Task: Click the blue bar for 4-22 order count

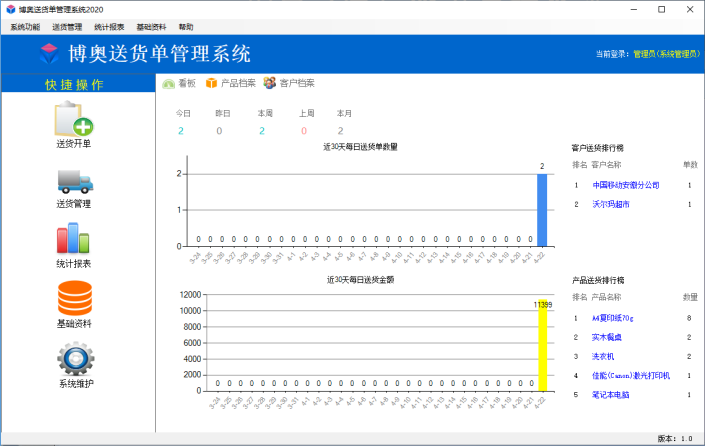Action: [x=542, y=210]
